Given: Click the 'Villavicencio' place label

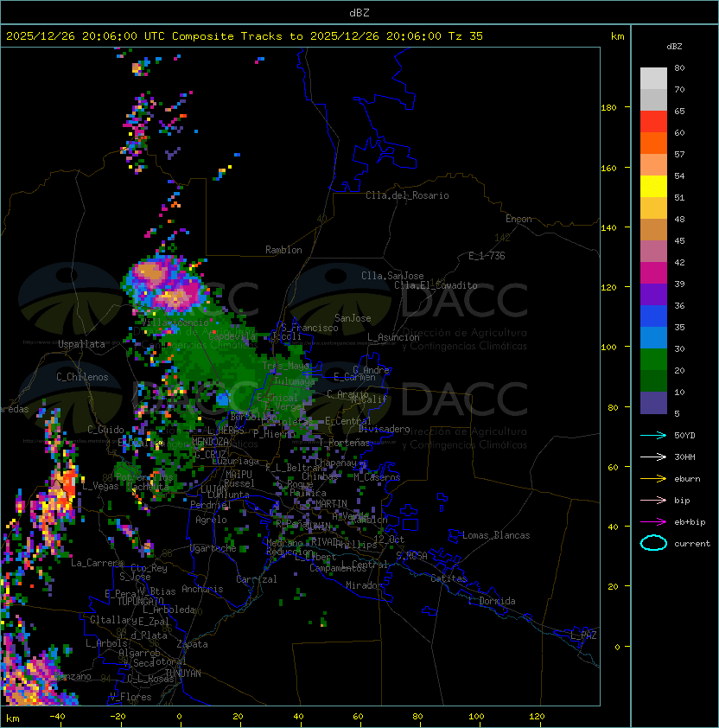Looking at the screenshot, I should [175, 322].
